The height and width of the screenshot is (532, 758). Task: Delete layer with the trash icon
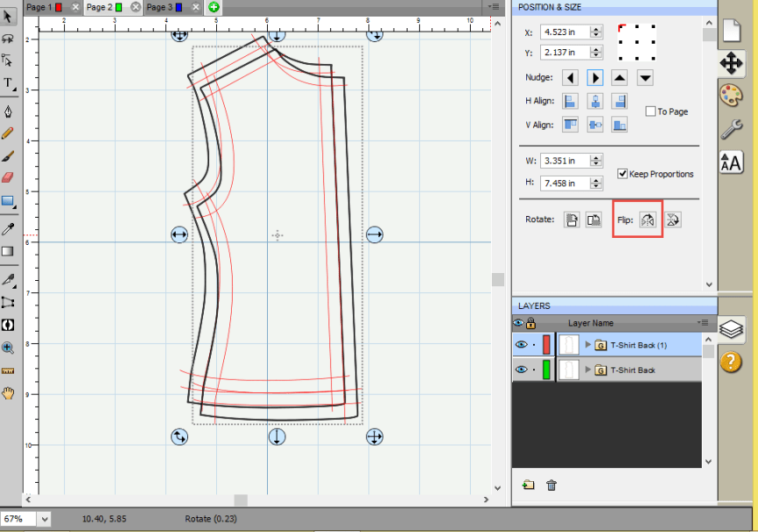coord(552,485)
